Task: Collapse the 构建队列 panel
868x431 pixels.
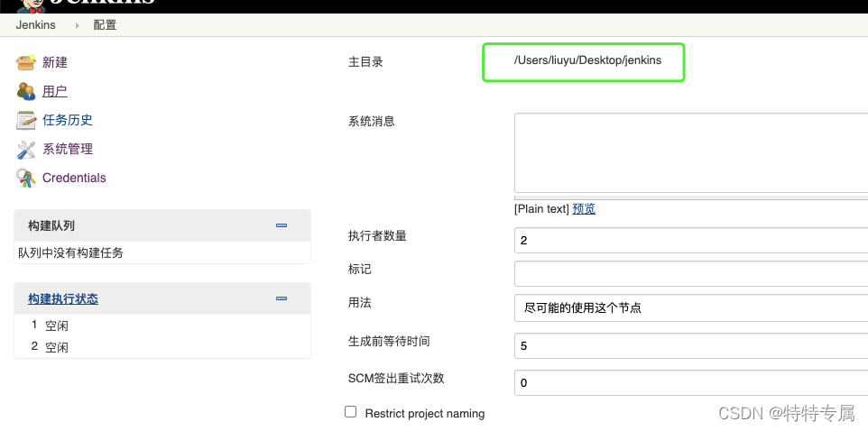Action: 282,225
